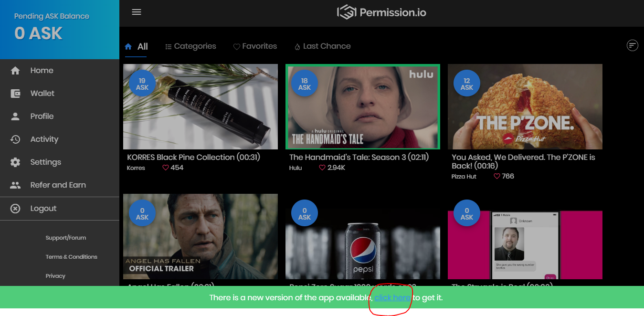
Task: Click the Logout circled-x icon
Action: pyautogui.click(x=15, y=209)
